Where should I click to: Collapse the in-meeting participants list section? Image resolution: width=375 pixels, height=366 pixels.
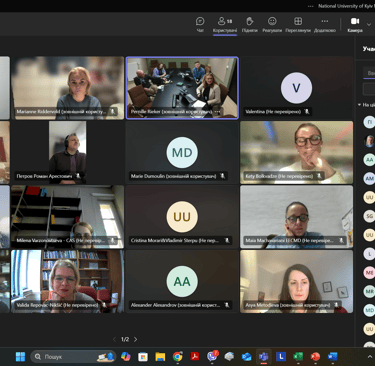pyautogui.click(x=359, y=105)
